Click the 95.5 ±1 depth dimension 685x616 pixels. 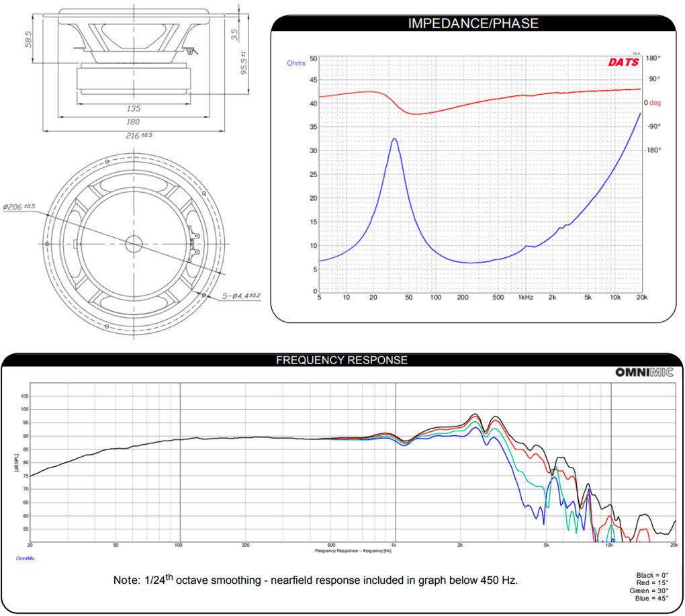tap(244, 62)
